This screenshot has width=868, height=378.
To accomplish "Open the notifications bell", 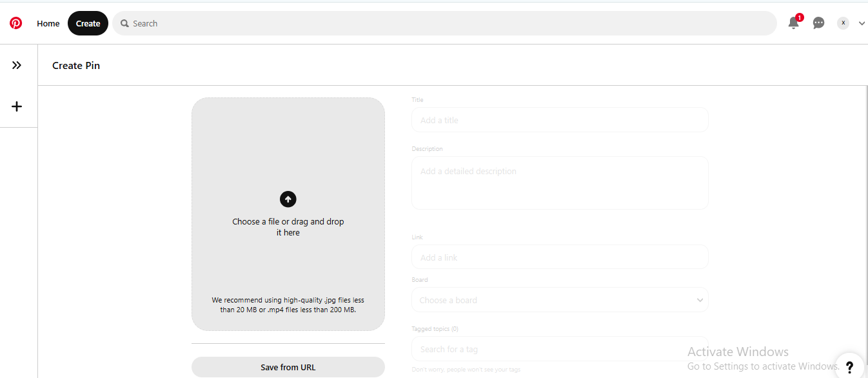I will pos(794,23).
